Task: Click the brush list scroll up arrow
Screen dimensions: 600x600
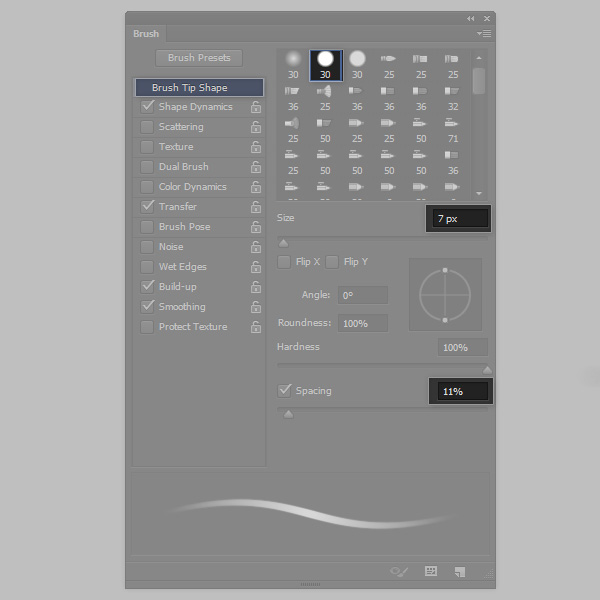Action: (479, 58)
